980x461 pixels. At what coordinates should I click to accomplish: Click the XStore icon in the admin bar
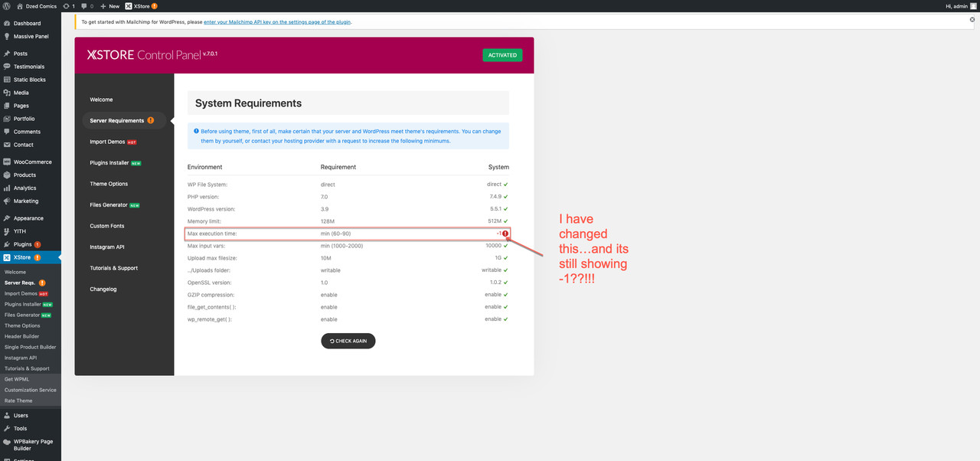click(129, 5)
